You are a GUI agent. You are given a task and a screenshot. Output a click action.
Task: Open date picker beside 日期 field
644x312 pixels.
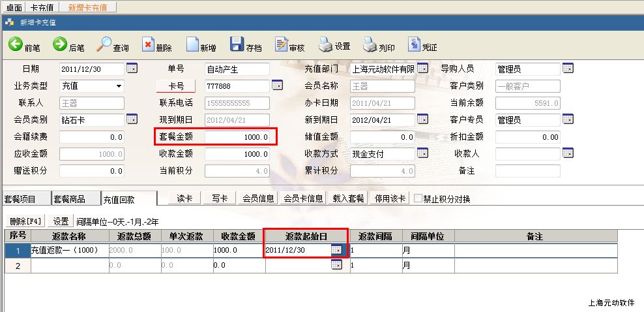click(x=132, y=69)
